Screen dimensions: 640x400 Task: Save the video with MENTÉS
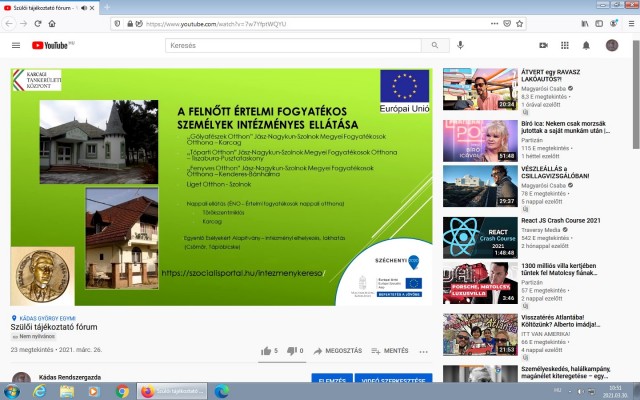pos(390,351)
